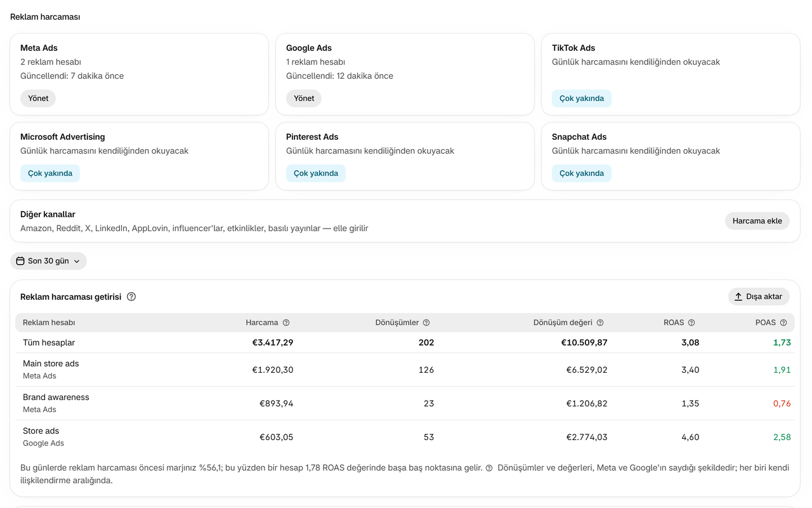
Task: Click Harcama ekle for other channels
Action: [757, 221]
